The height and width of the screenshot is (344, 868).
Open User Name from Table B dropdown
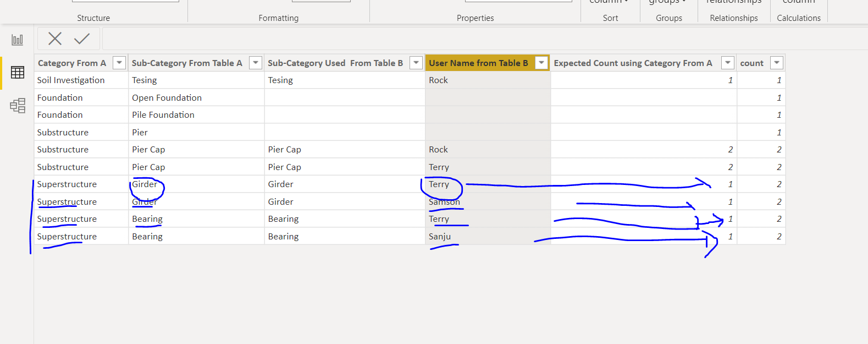[x=541, y=63]
